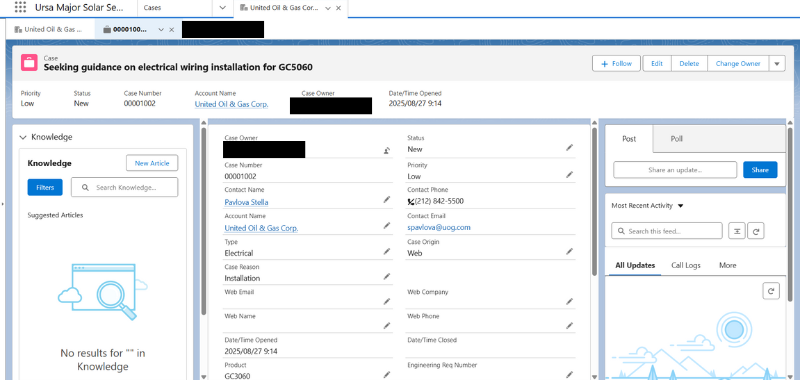The image size is (800, 380).
Task: Open the more actions dropdown beside Change Owner
Action: coord(777,64)
